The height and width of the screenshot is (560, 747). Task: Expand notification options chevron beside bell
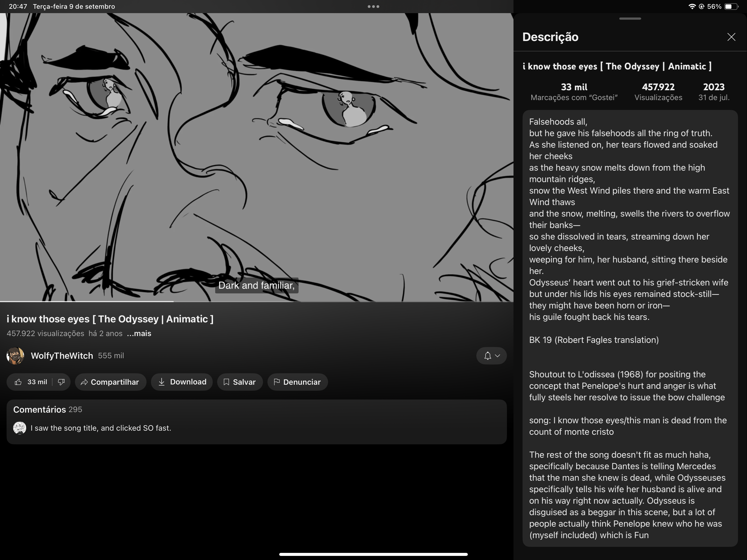[497, 356]
